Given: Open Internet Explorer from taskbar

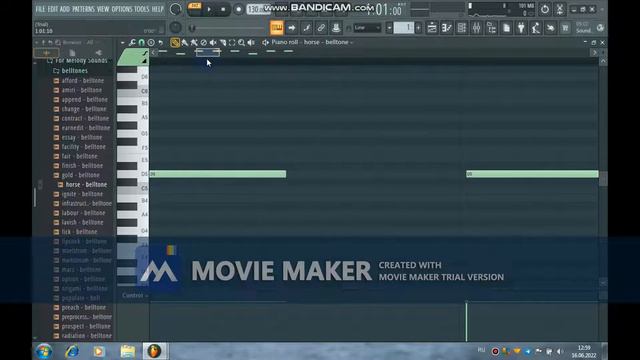Looking at the screenshot, I should [x=72, y=351].
